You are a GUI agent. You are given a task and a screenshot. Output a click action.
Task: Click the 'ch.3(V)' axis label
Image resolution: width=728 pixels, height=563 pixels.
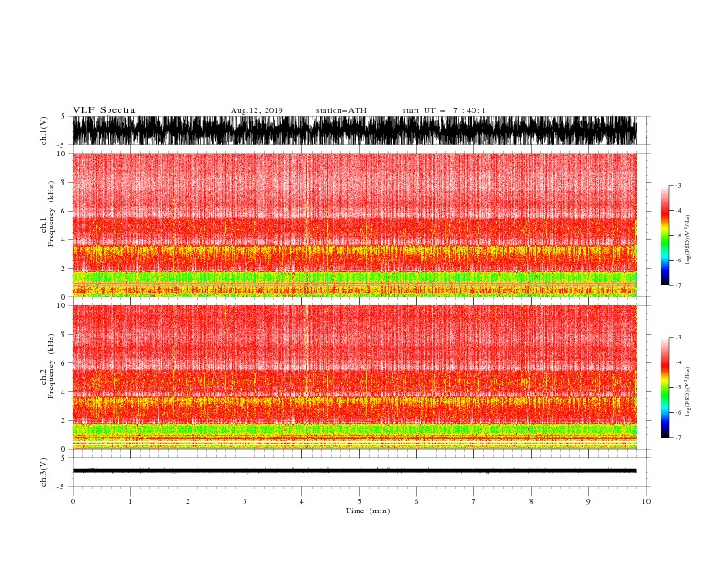pos(44,472)
